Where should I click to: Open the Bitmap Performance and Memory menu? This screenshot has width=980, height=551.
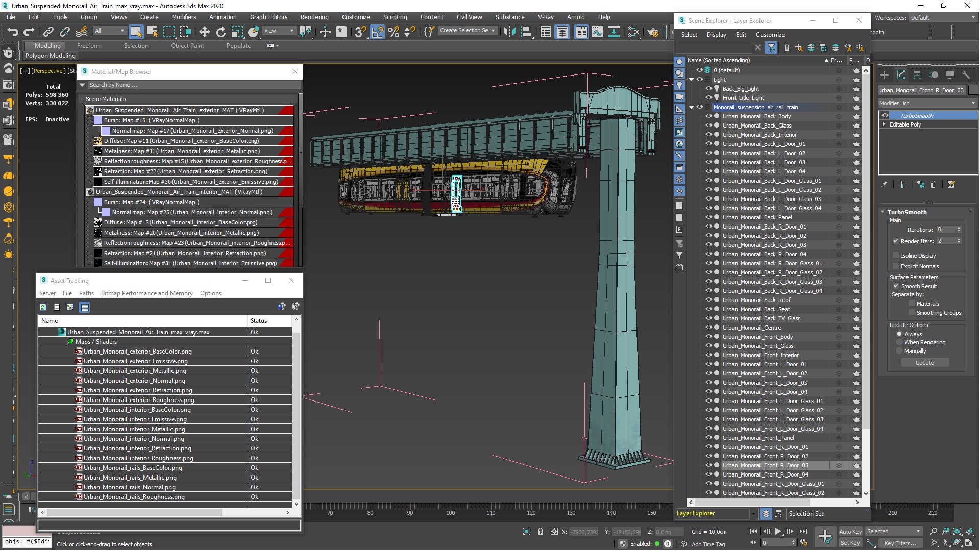tap(147, 293)
